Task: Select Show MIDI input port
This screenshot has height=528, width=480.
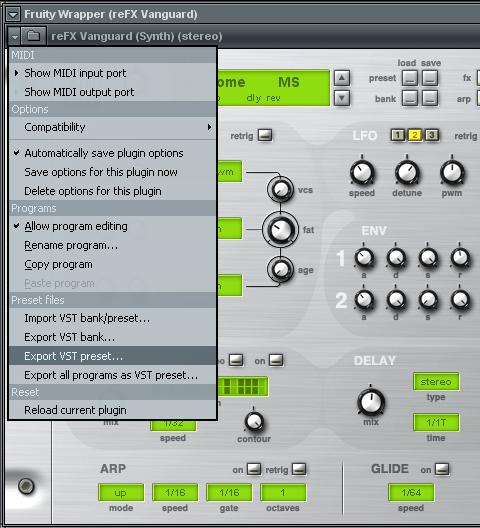Action: (x=113, y=73)
